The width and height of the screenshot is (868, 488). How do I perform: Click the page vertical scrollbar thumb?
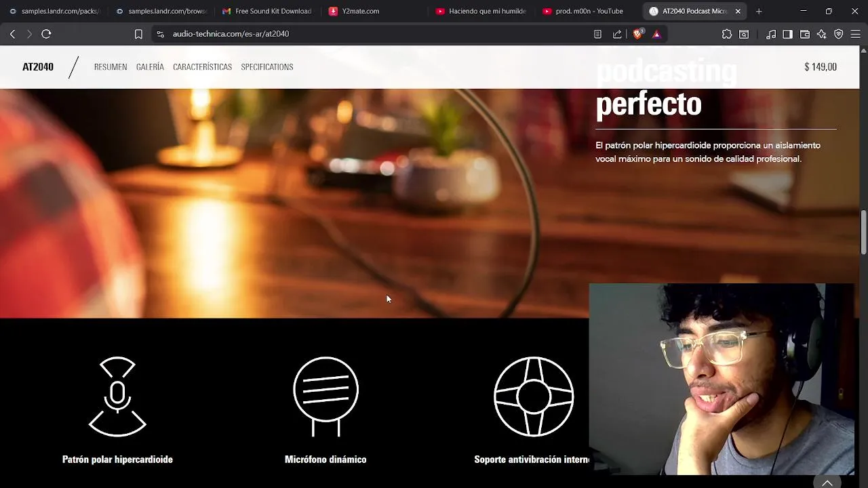(863, 232)
